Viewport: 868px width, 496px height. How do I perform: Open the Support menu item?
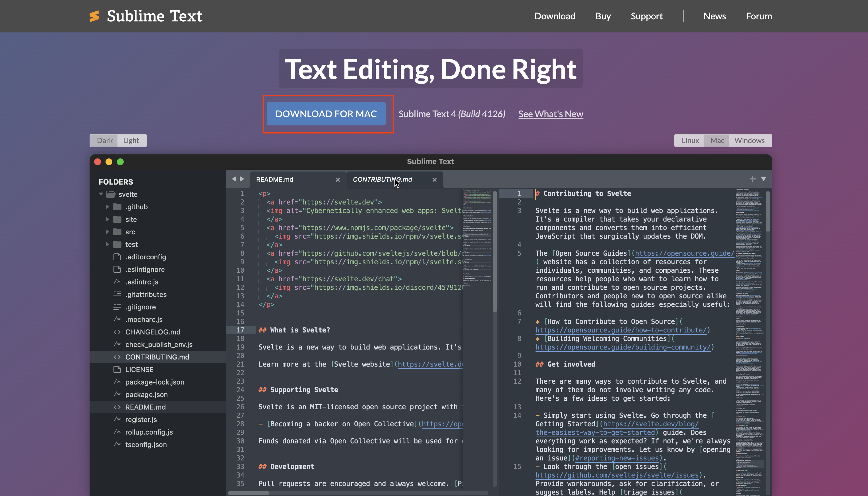(646, 16)
